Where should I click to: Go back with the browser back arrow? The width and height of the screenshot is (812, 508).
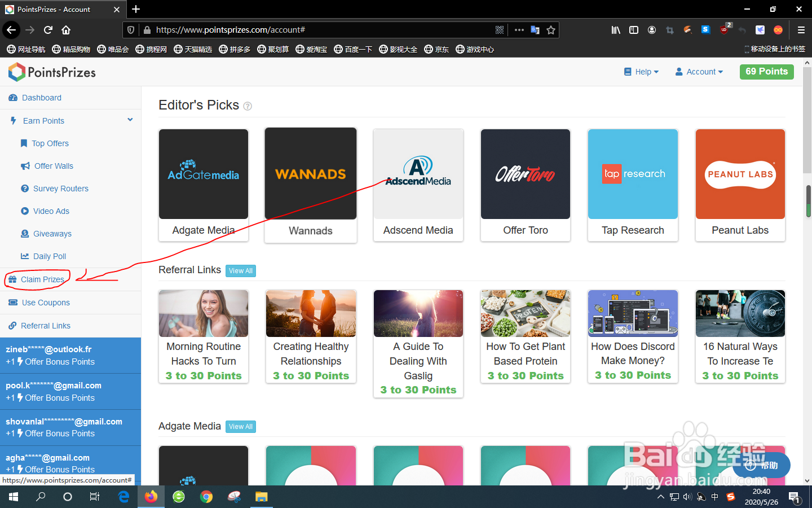click(11, 30)
